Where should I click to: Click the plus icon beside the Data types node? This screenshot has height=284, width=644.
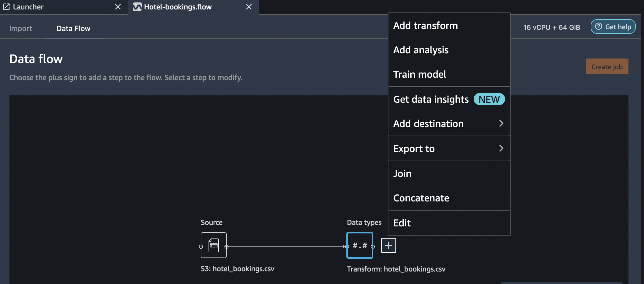click(x=388, y=246)
